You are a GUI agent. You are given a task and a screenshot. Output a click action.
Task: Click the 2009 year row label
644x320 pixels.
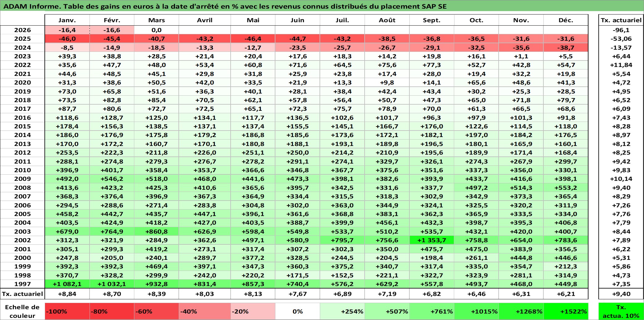click(x=23, y=179)
